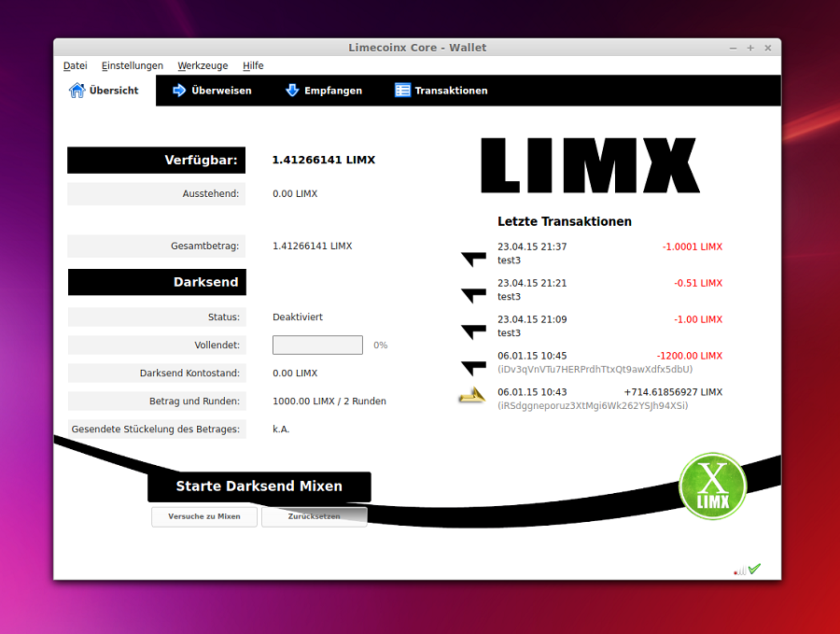Click the Zurücksetzen button

314,516
